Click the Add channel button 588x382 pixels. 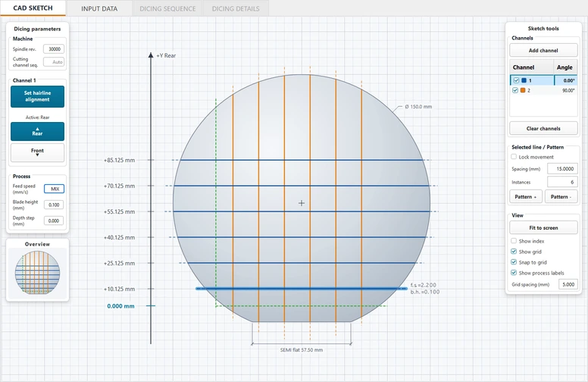543,50
